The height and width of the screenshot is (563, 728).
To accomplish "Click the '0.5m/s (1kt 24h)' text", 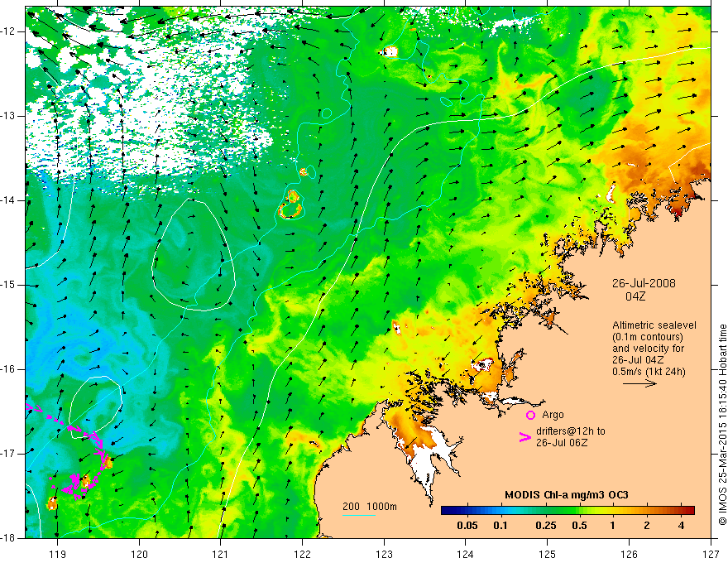I will pos(649,371).
